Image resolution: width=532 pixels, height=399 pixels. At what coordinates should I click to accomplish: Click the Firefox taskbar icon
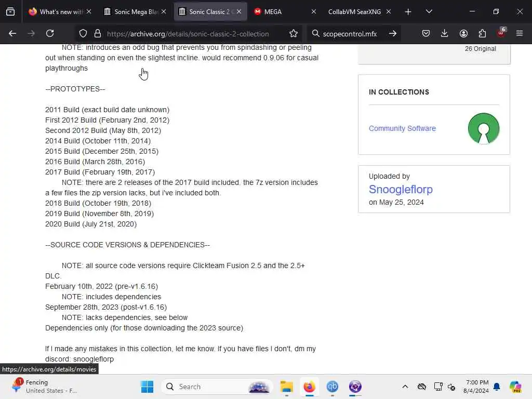[310, 387]
